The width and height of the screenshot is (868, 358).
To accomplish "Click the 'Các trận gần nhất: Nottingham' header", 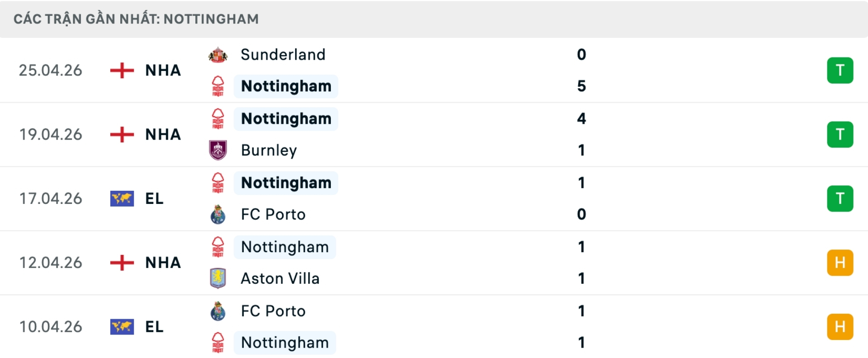I will tap(136, 19).
